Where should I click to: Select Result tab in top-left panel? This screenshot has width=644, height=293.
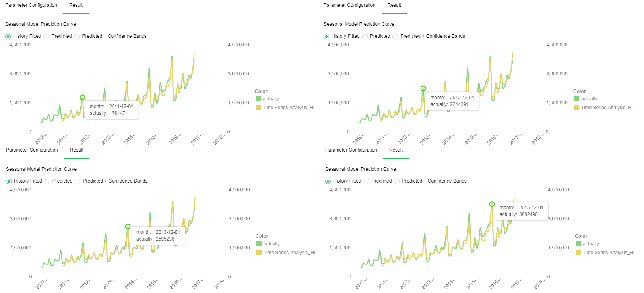(76, 5)
